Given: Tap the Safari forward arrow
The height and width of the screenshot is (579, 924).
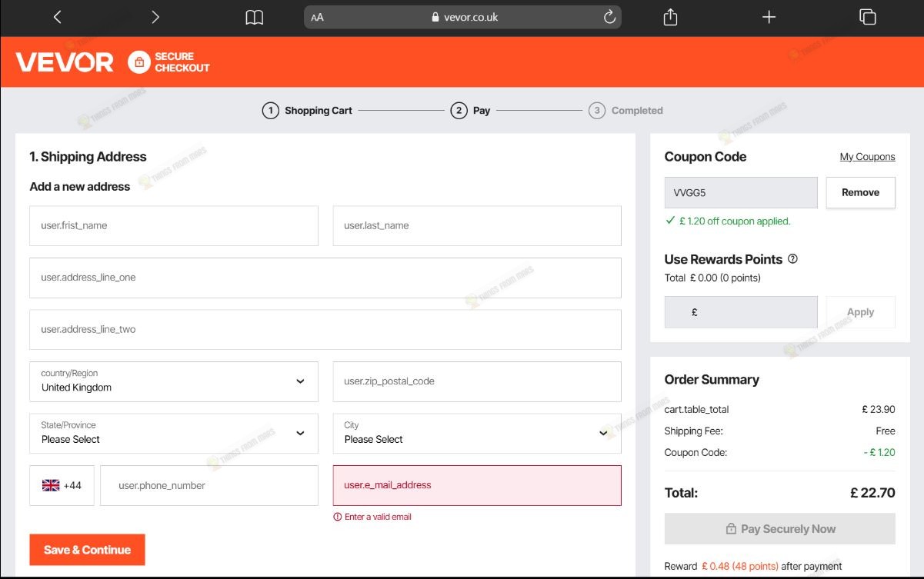Looking at the screenshot, I should [155, 17].
